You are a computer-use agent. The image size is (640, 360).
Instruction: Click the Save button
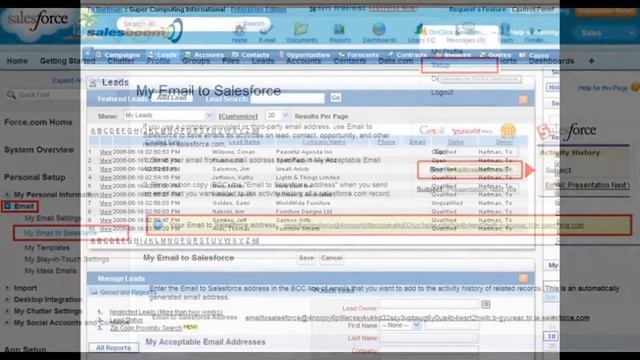pyautogui.click(x=306, y=258)
